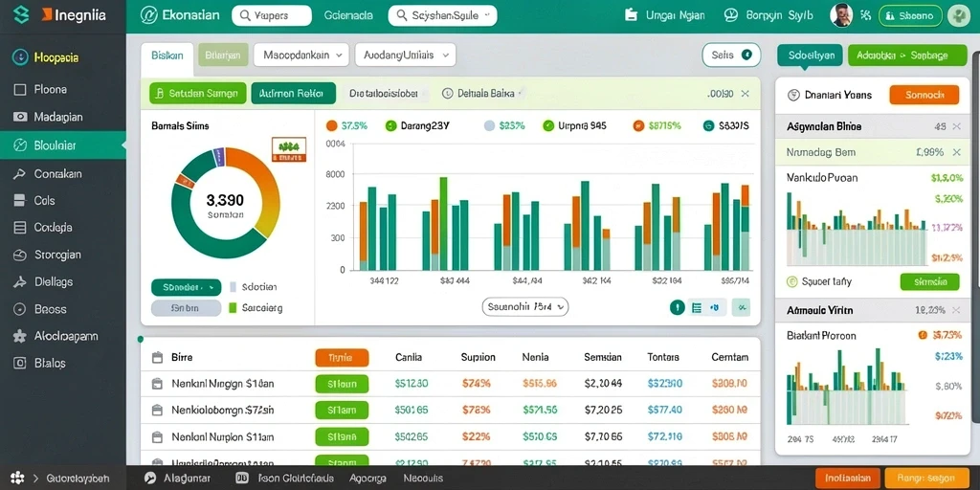Open the Sauenohit dropdown below the chart
Viewport: 980px width, 490px height.
tap(525, 307)
